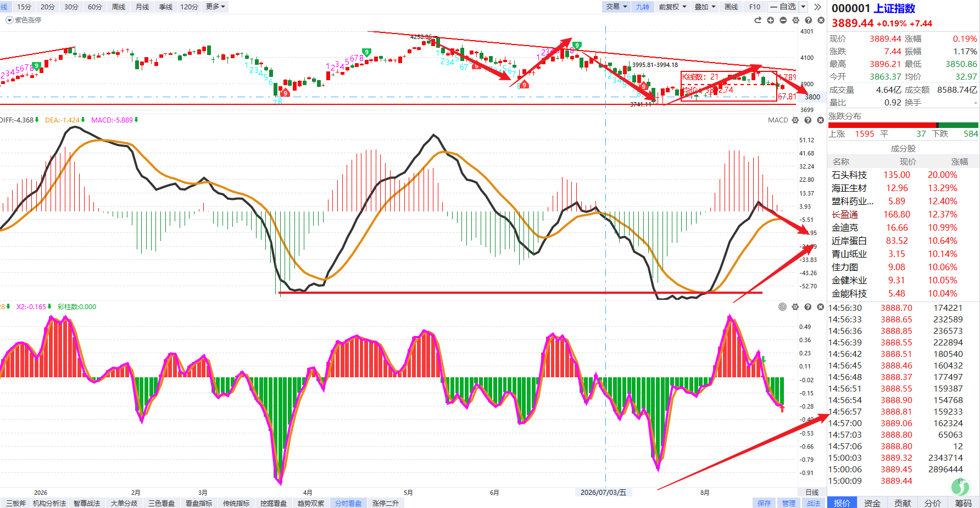Switch to the 报价 quote tab
The height and width of the screenshot is (508, 980).
click(x=842, y=503)
